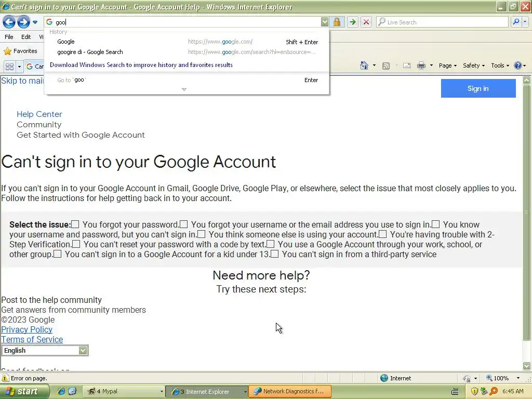This screenshot has height=399, width=532.
Task: Open the Mypal taskbar group
Action: pyautogui.click(x=125, y=392)
